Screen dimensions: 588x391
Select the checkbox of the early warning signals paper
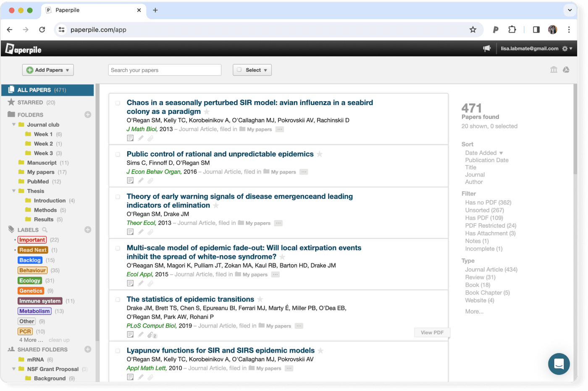118,197
